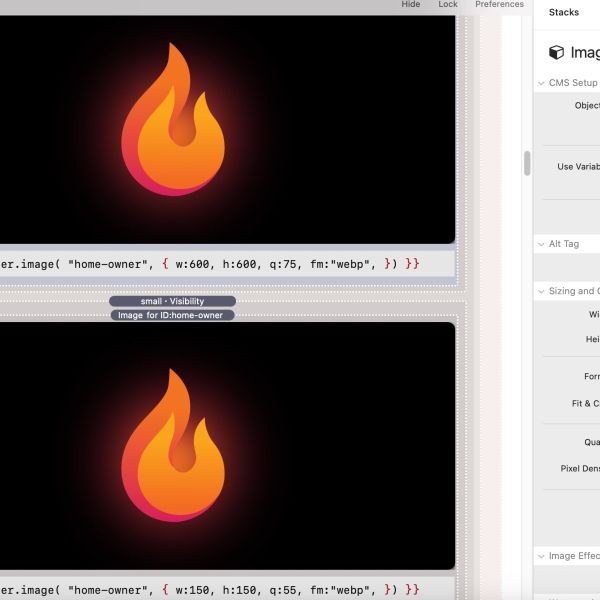Click the Hide toolbar button
Screen dimensions: 600x600
(x=411, y=4)
